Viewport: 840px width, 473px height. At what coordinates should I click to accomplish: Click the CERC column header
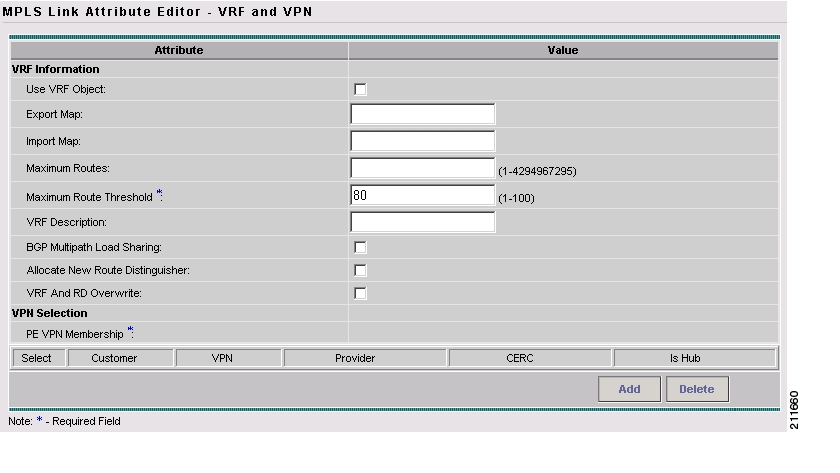tap(530, 358)
